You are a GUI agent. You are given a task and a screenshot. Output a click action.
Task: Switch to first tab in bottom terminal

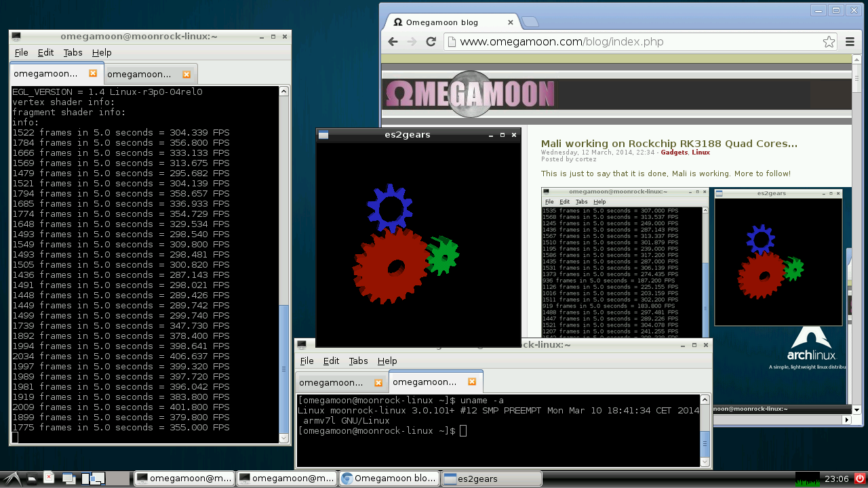click(x=341, y=382)
